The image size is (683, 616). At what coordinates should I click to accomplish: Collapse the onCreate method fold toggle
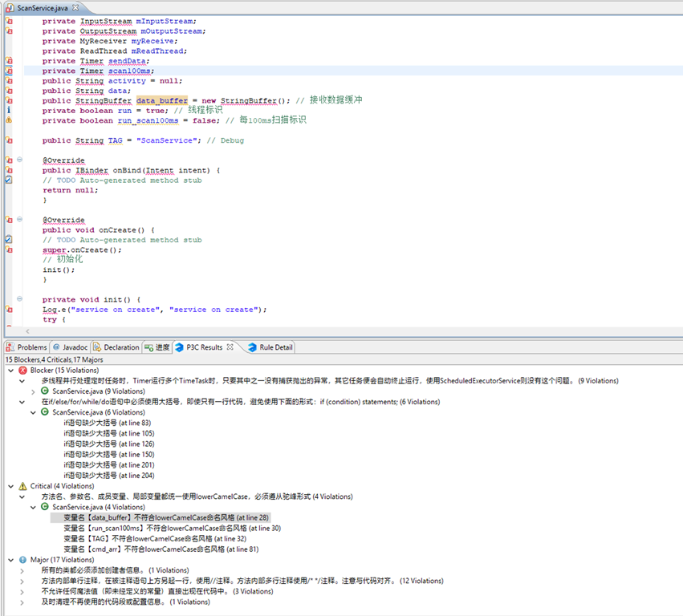tap(19, 220)
